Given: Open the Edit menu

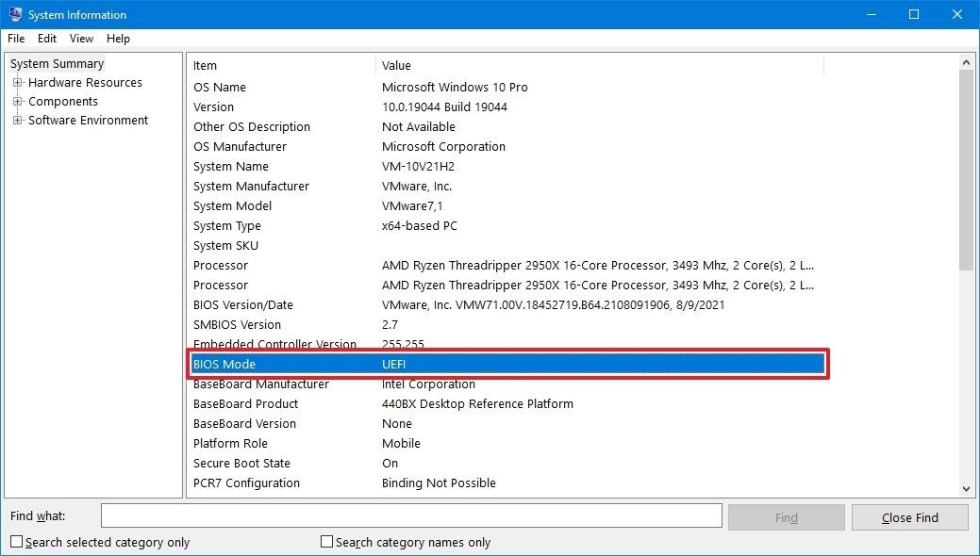Looking at the screenshot, I should pos(46,39).
